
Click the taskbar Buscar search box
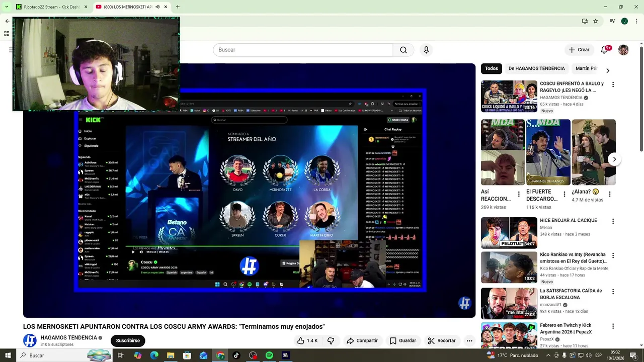click(x=64, y=355)
